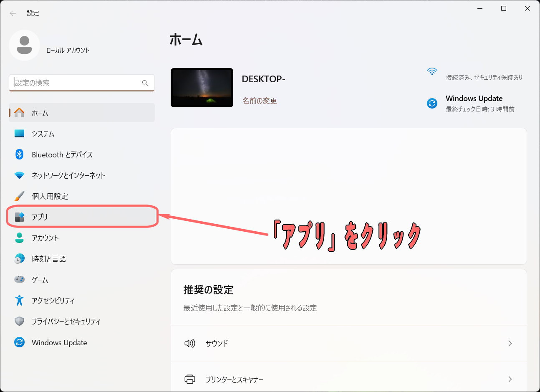Click the back arrow button

point(13,13)
